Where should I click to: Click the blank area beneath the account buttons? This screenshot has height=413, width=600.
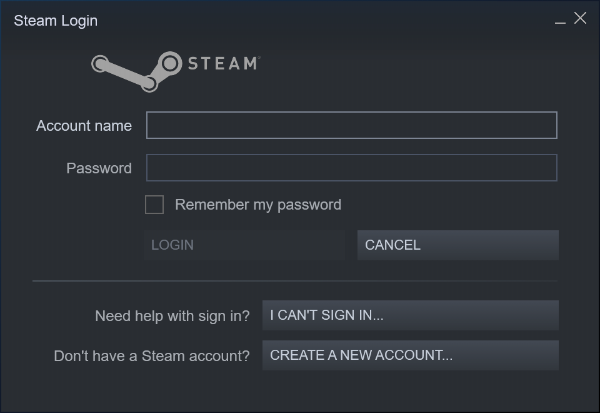[x=300, y=391]
